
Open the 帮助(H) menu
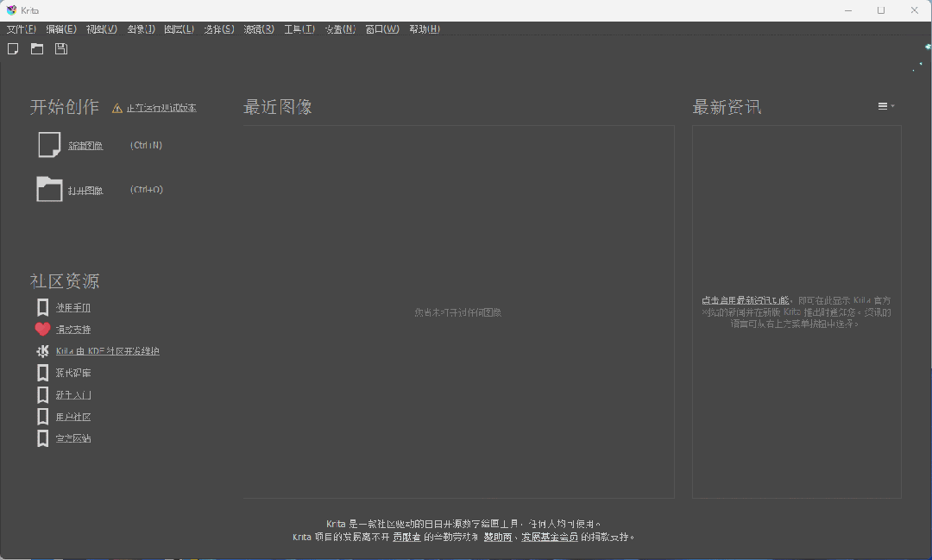425,29
